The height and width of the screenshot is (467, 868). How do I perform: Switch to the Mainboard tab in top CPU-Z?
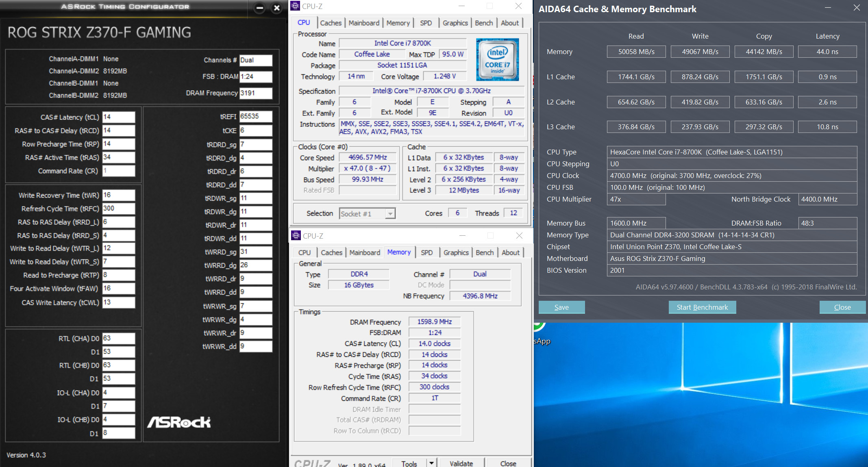[364, 23]
